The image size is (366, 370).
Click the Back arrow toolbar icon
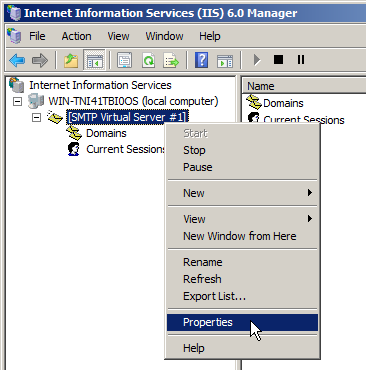[17, 60]
